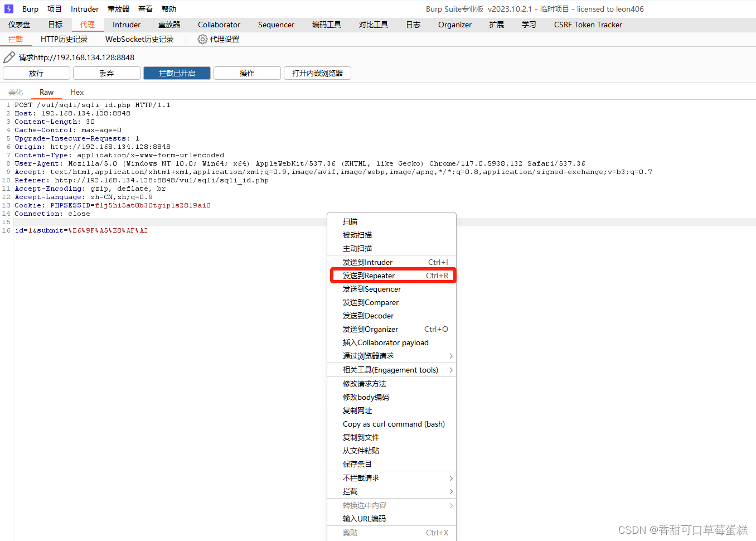Open the Collaborator tab
Viewport: 756px width, 541px height.
point(219,25)
